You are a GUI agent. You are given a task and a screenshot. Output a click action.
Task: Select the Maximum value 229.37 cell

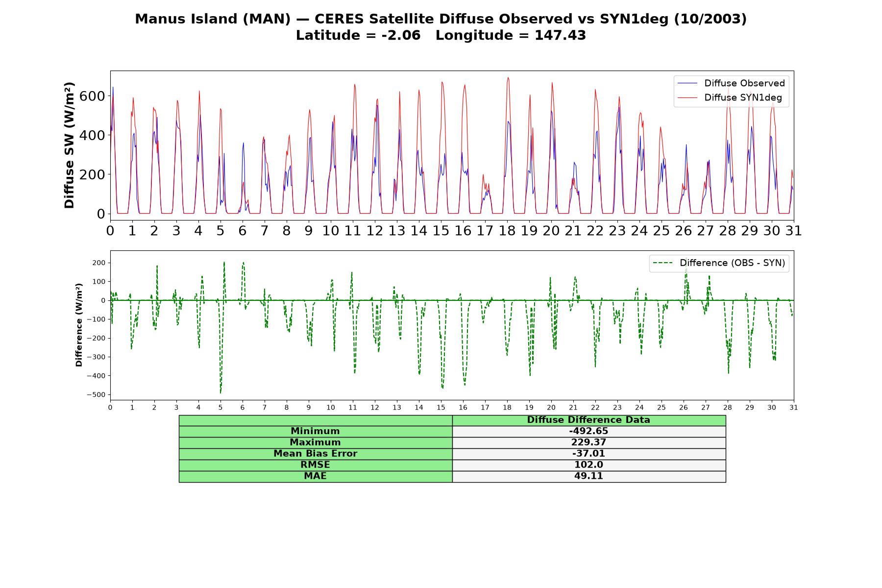point(588,442)
